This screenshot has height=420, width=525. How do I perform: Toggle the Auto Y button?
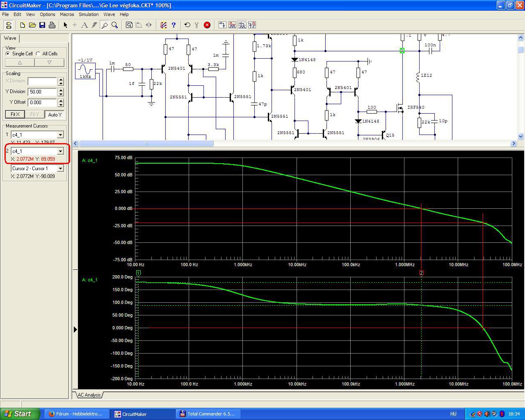coord(55,114)
